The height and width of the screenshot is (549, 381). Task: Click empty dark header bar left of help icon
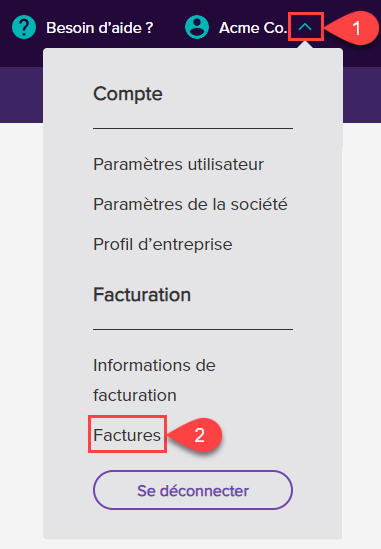point(5,27)
